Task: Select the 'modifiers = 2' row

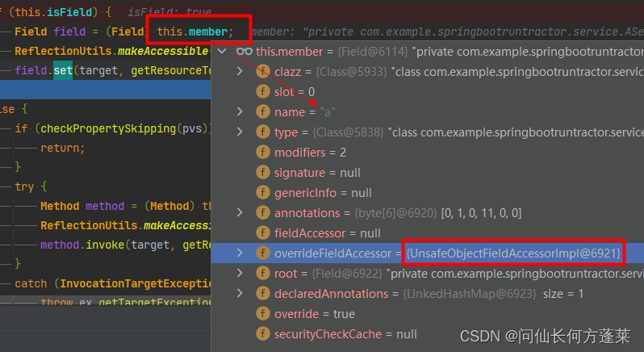Action: tap(428, 152)
